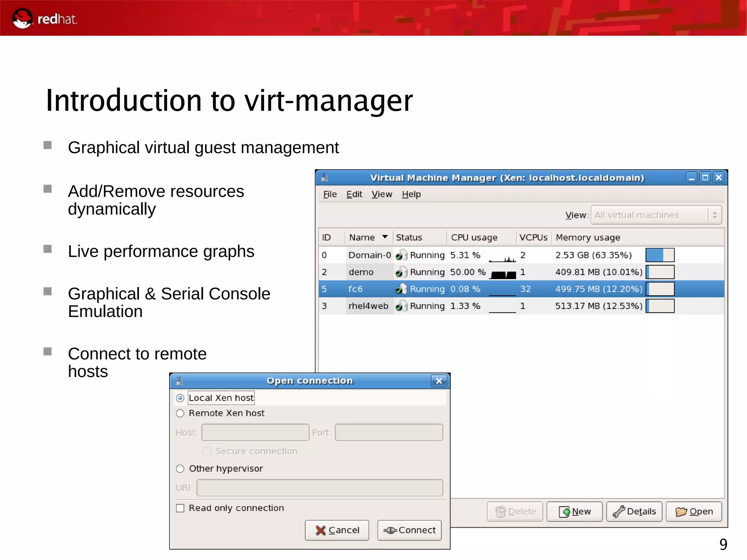Click the Name column sort arrow
Viewport: 747px width, 560px height.
tap(385, 237)
